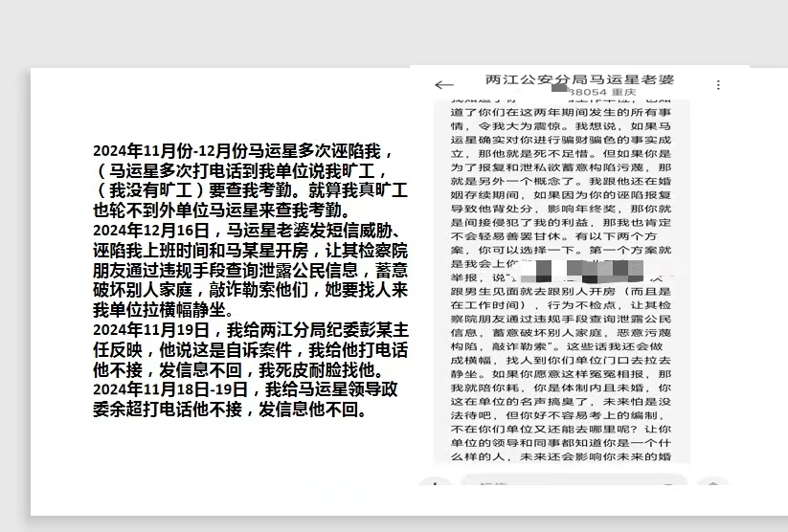Click the message text input field

[x=574, y=479]
